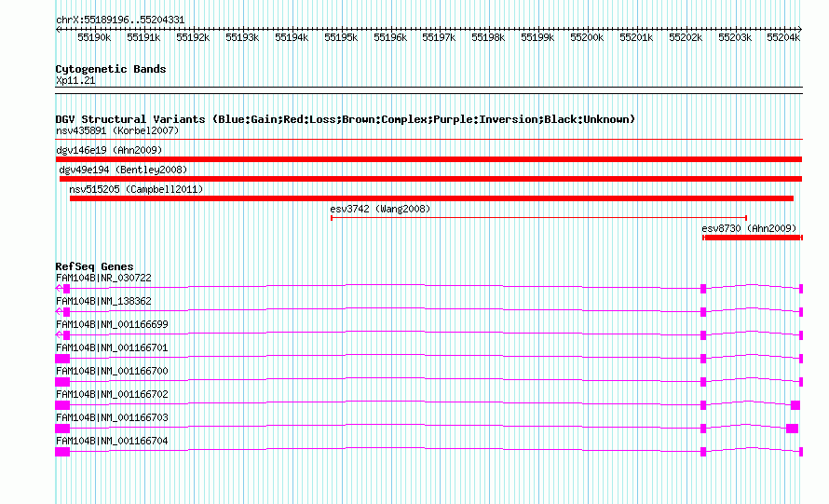Click the strand arrow on NM_138362 transcript
Image resolution: width=829 pixels, height=504 pixels.
coord(60,311)
